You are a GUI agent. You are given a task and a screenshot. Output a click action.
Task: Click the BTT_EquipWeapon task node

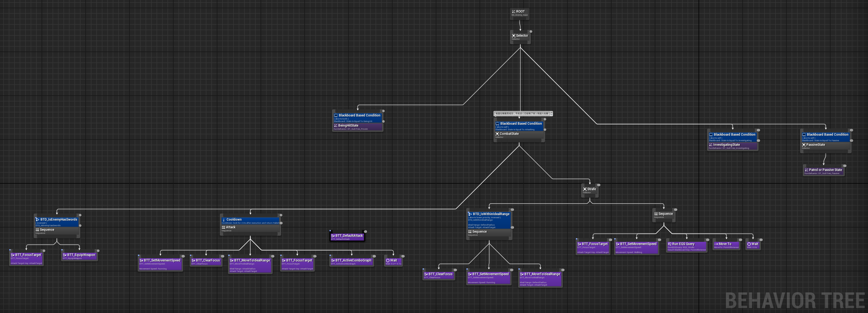[79, 256]
